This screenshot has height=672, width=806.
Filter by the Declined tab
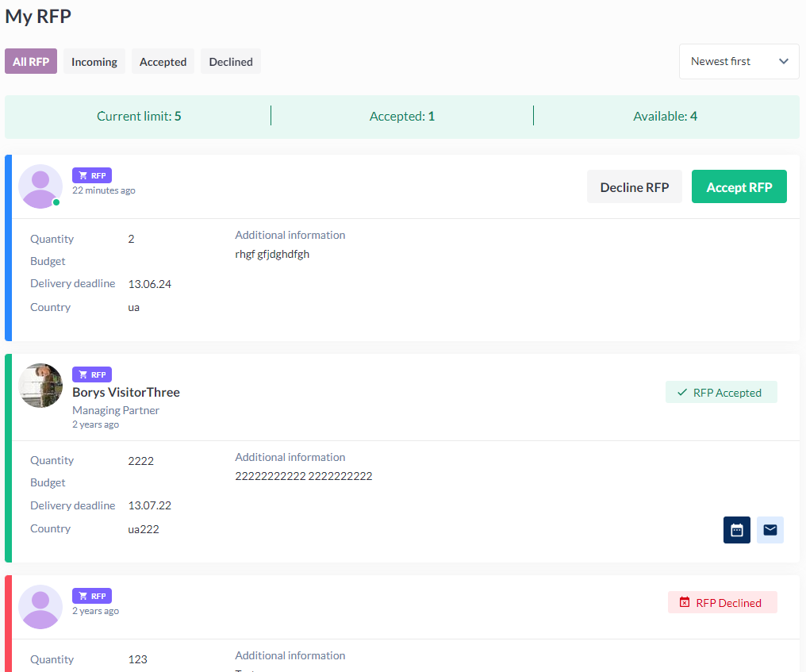click(231, 62)
